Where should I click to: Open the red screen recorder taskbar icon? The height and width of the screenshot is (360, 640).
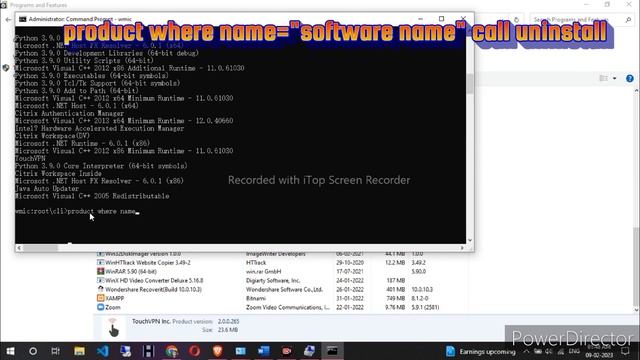click(x=287, y=351)
